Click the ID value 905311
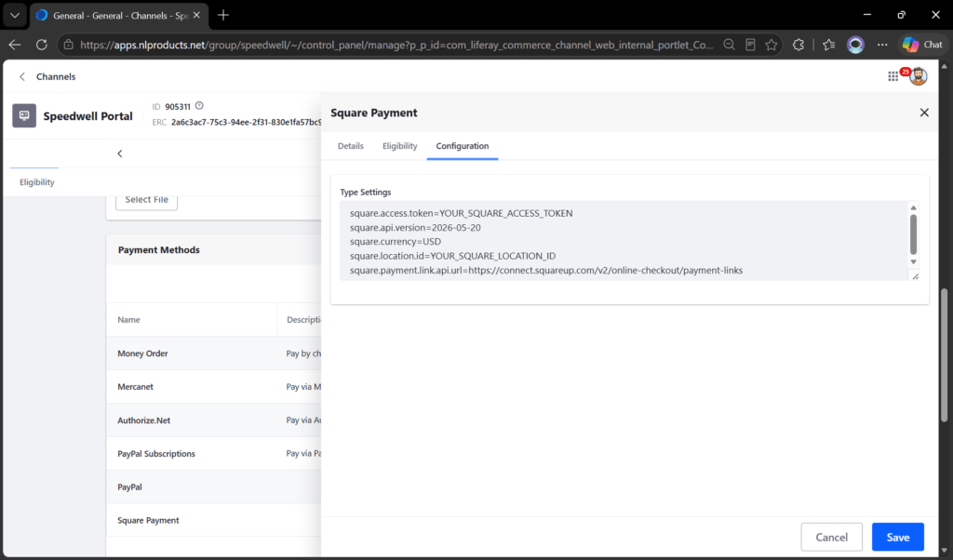 pos(178,106)
